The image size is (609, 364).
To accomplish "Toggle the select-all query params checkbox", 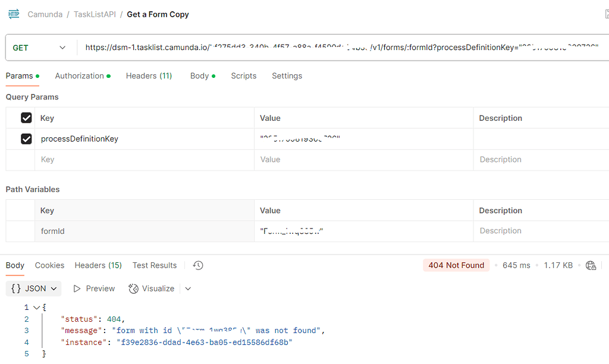I will pyautogui.click(x=26, y=118).
